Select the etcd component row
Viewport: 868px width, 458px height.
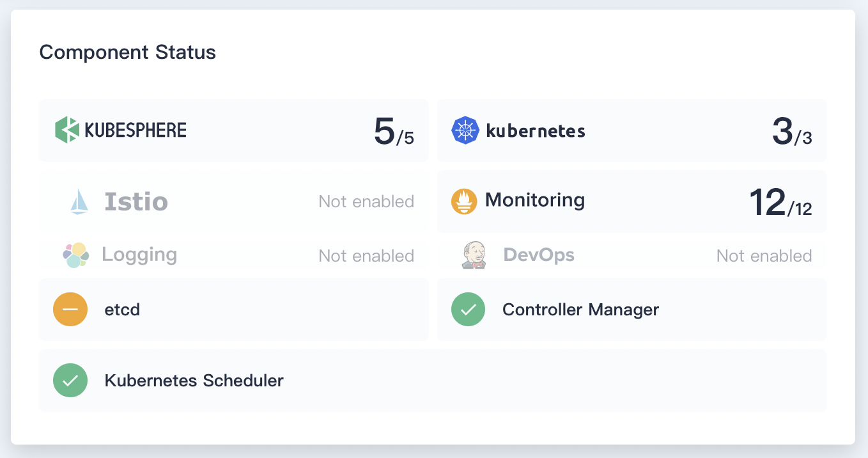click(x=233, y=309)
